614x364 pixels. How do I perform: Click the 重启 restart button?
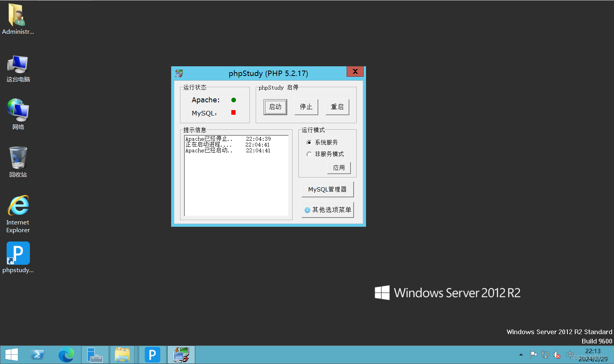tap(337, 107)
